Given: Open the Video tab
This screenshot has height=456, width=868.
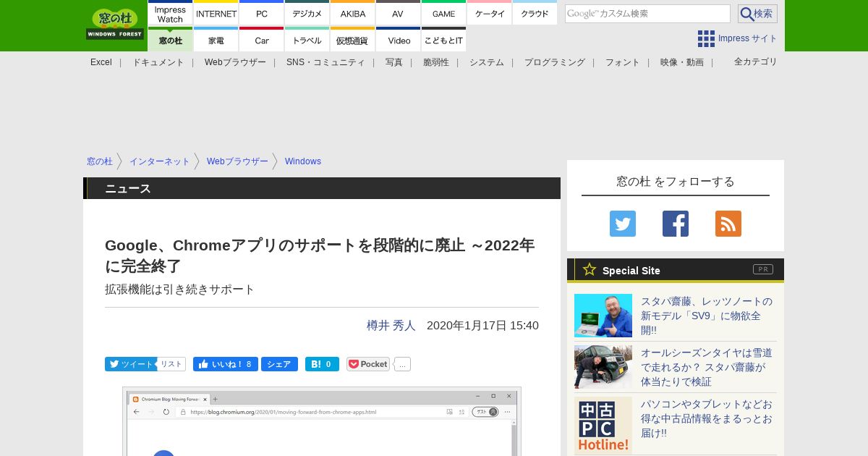Looking at the screenshot, I should tap(399, 40).
